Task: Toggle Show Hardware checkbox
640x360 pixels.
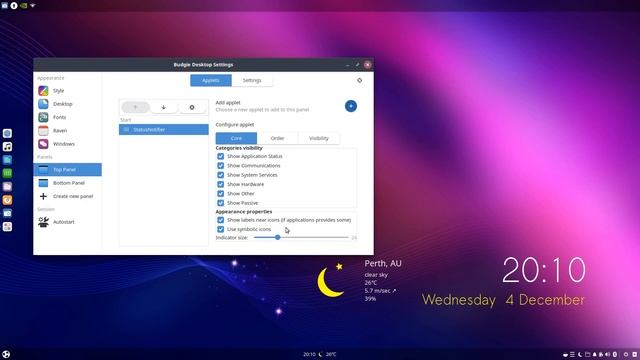Action: pos(220,184)
